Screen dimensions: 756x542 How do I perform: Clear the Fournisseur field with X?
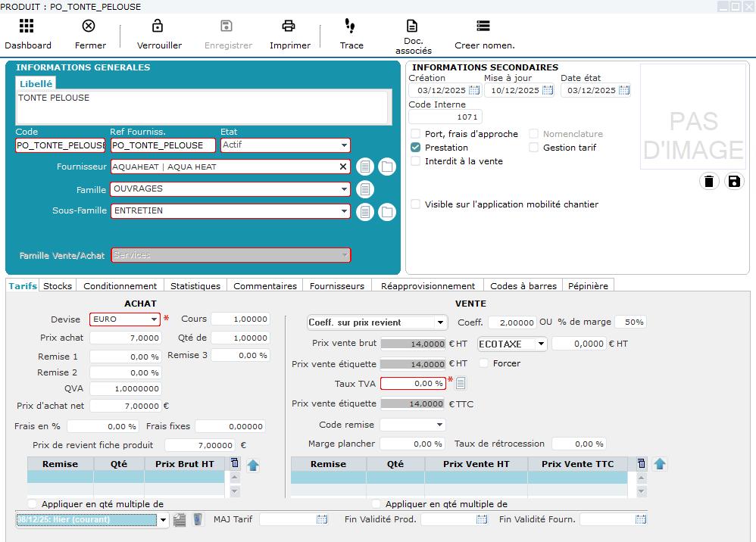342,167
